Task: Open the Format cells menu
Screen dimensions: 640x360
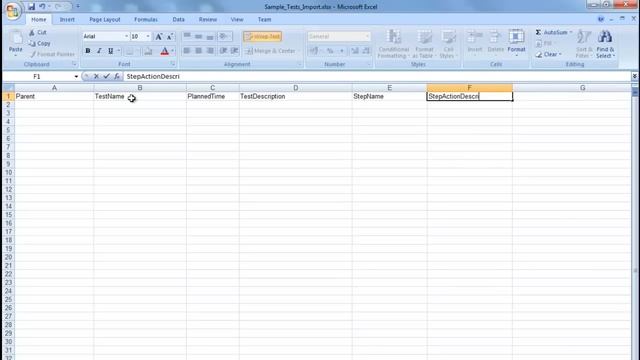Action: [x=516, y=43]
